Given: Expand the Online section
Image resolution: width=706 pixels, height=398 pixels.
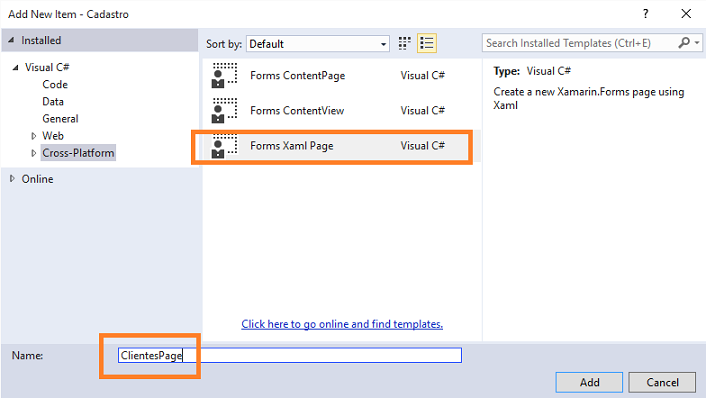Looking at the screenshot, I should [12, 179].
